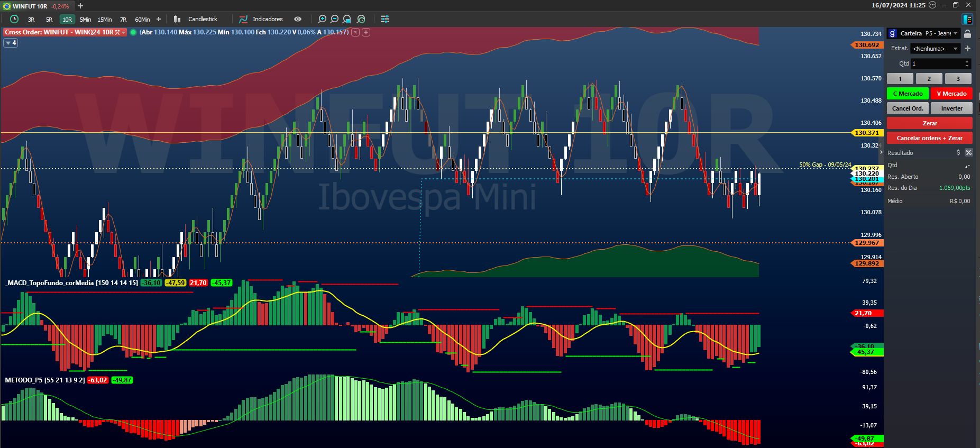Toggle the padlock lock icon
Image resolution: width=980 pixels, height=448 pixels.
click(x=967, y=34)
